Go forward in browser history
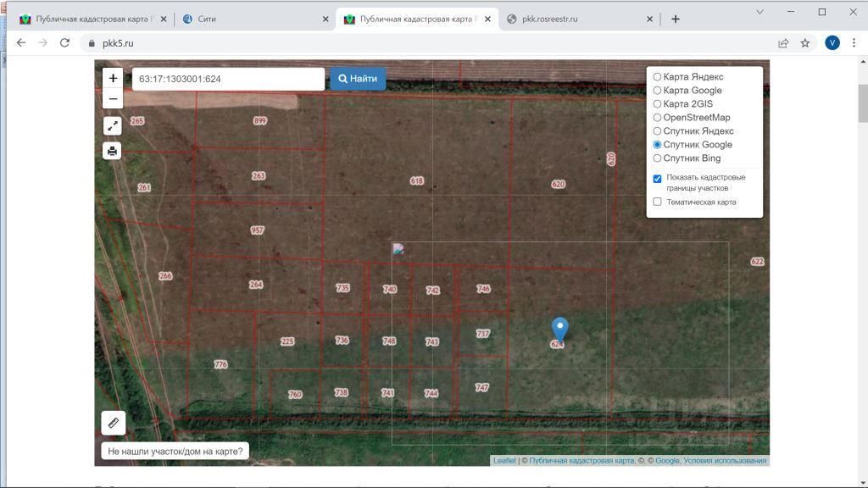The width and height of the screenshot is (868, 488). pos(42,43)
